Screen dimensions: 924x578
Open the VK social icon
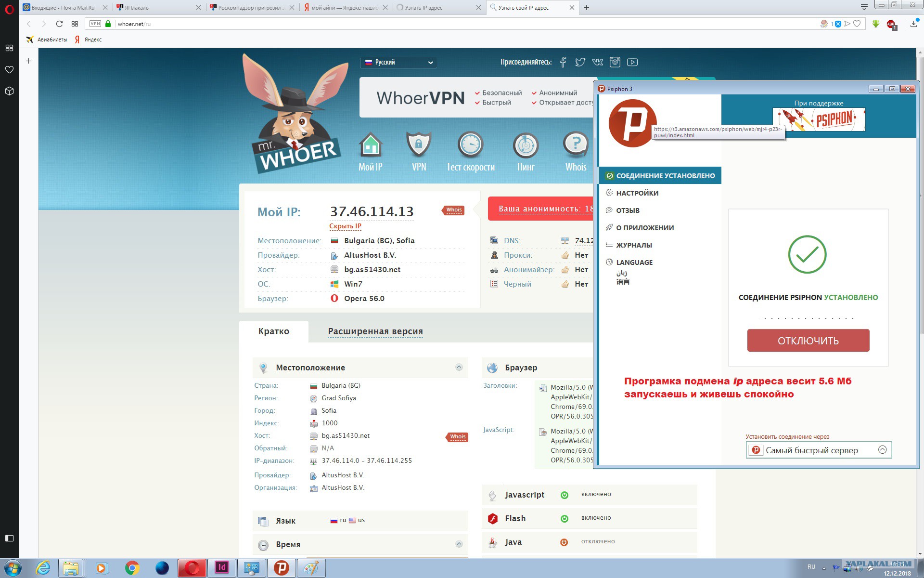[598, 62]
